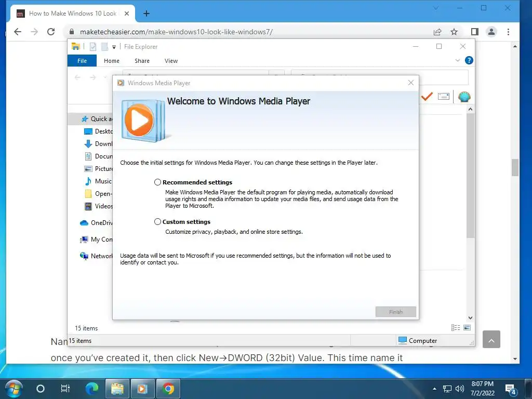Image resolution: width=532 pixels, height=399 pixels.
Task: Open the volume control in system tray
Action: click(x=459, y=389)
